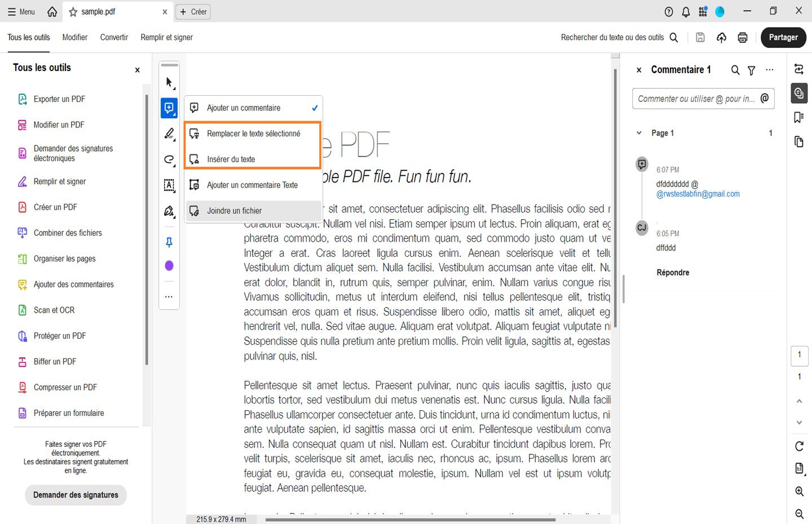Click the comment input field

coord(703,99)
